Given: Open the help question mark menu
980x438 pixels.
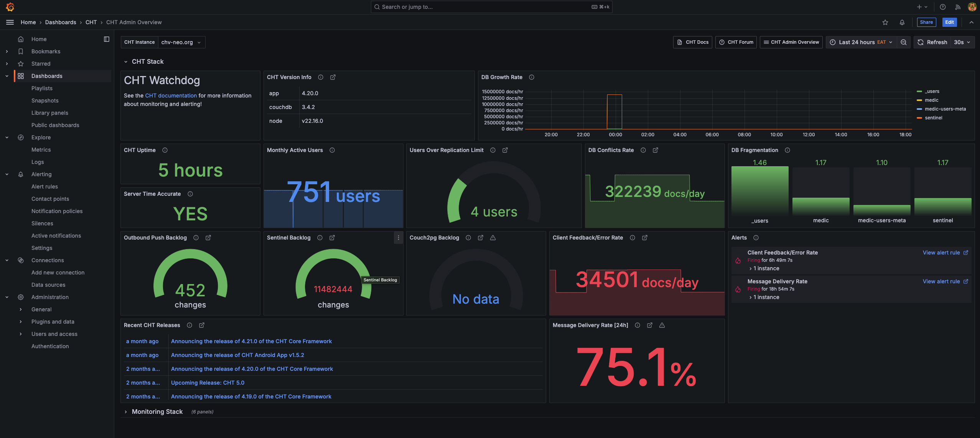Looking at the screenshot, I should pyautogui.click(x=943, y=7).
